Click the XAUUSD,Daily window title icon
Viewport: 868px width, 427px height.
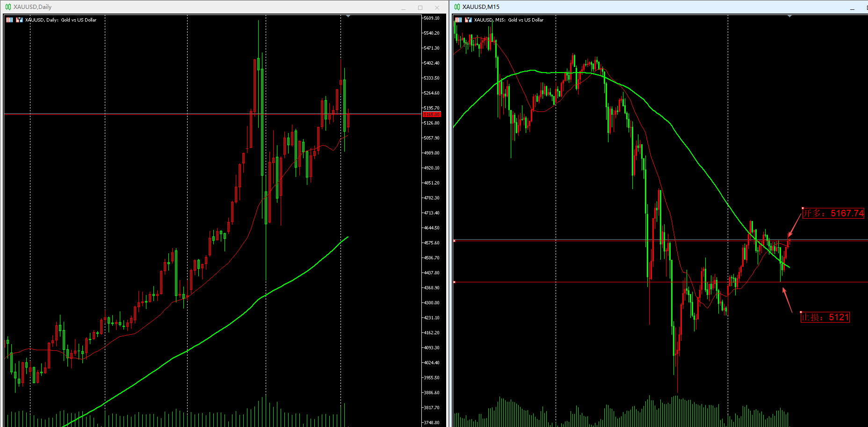coord(8,7)
